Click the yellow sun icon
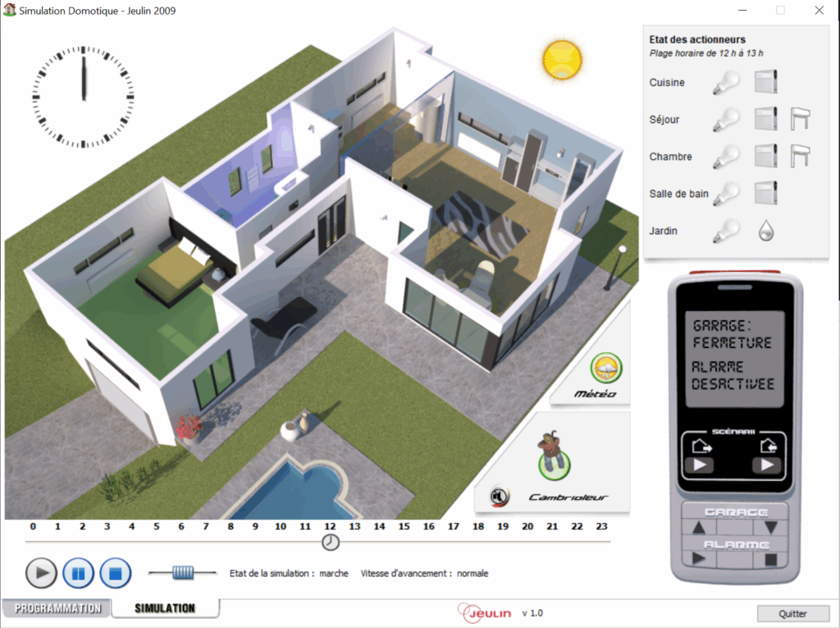The width and height of the screenshot is (840, 628). 562,59
